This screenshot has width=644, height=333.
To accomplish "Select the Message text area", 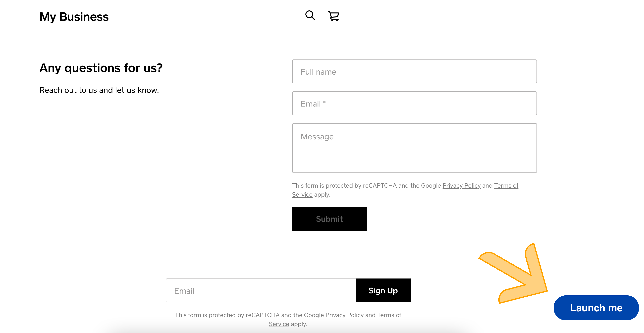I will click(x=414, y=148).
